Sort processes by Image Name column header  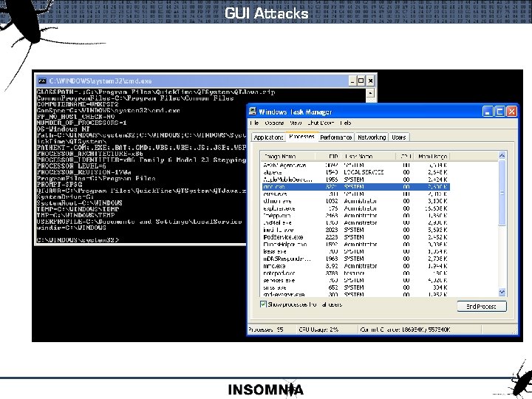(x=288, y=156)
